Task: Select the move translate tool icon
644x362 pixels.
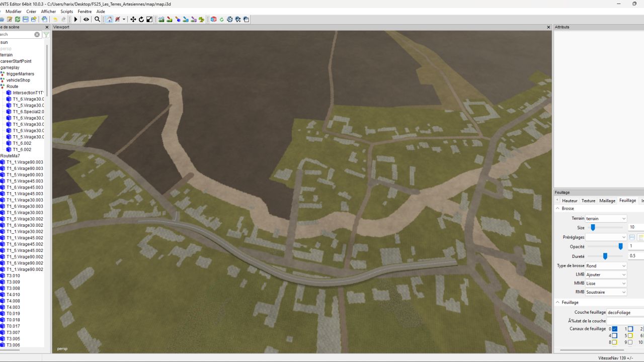Action: click(133, 20)
